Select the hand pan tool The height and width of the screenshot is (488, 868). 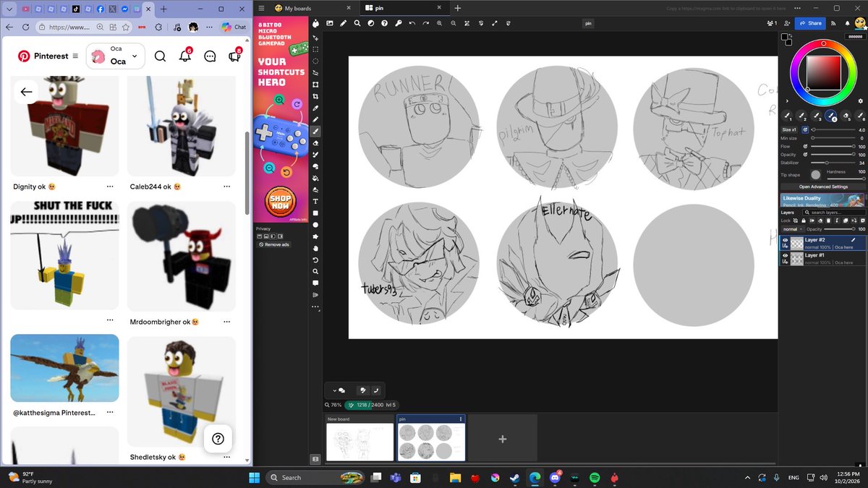point(316,248)
